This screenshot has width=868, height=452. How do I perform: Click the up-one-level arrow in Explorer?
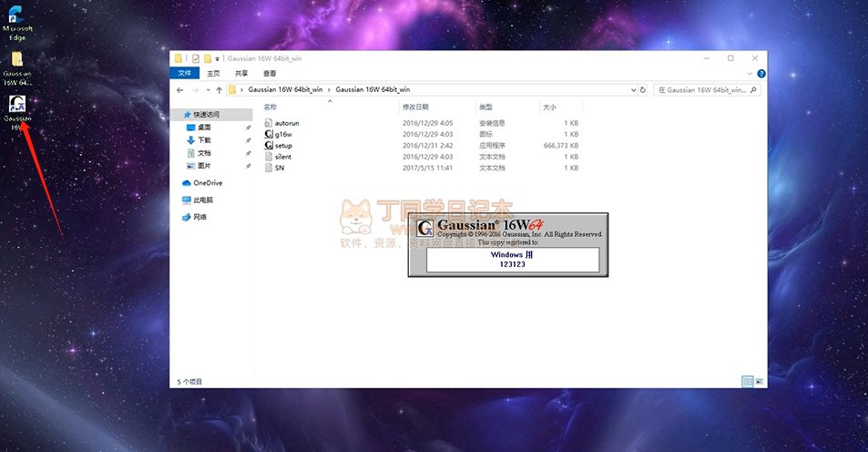[219, 90]
